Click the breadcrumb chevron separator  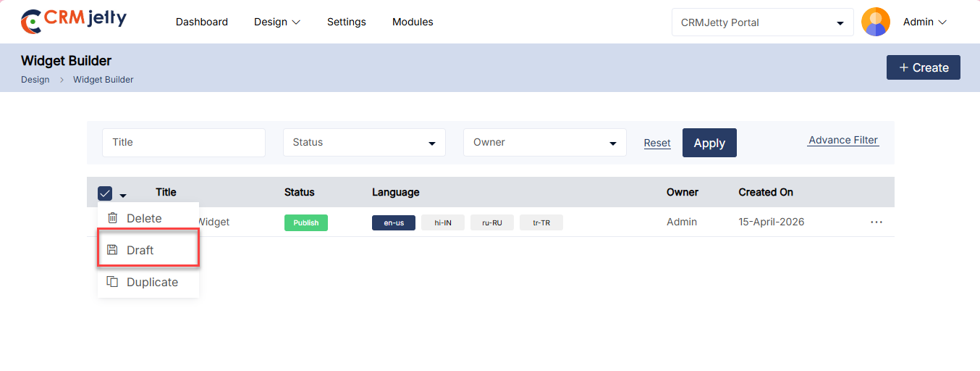pos(62,80)
